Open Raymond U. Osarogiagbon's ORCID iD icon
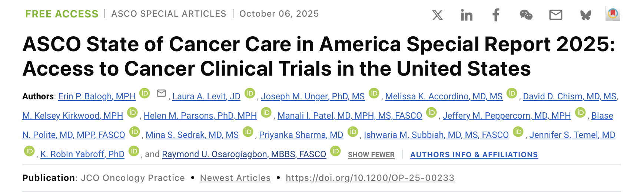The width and height of the screenshot is (644, 192). [335, 151]
